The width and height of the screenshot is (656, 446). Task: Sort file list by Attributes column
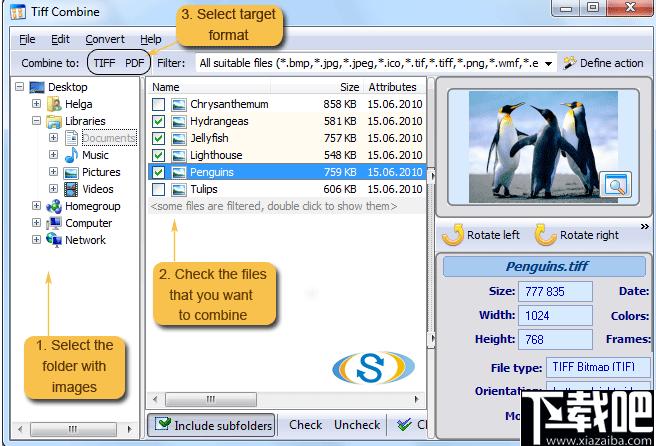pos(394,87)
